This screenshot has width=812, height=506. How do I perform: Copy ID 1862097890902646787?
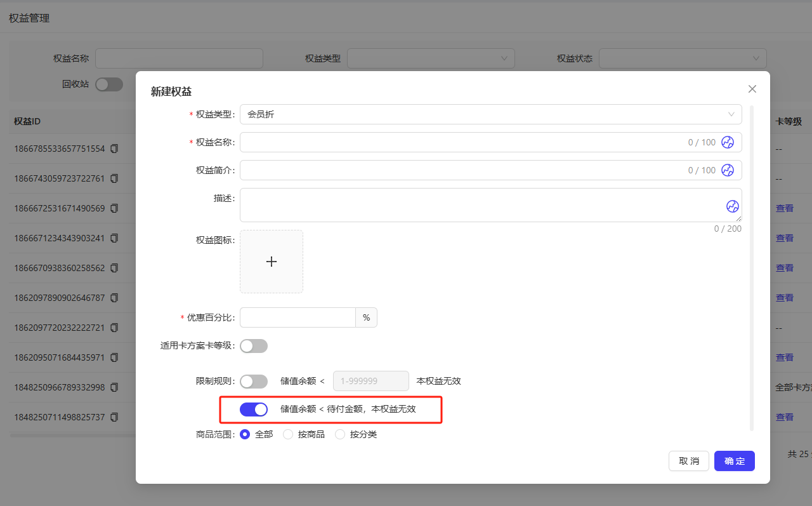coord(114,298)
